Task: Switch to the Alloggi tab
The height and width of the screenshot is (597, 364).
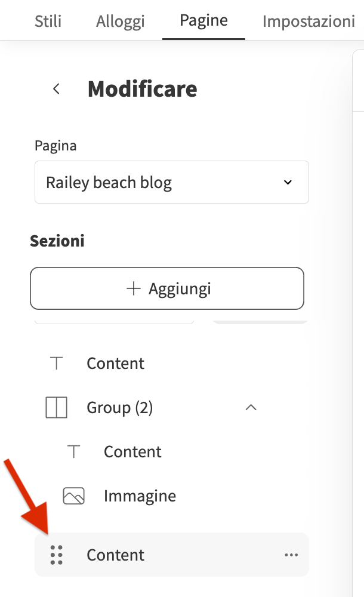Action: (121, 21)
